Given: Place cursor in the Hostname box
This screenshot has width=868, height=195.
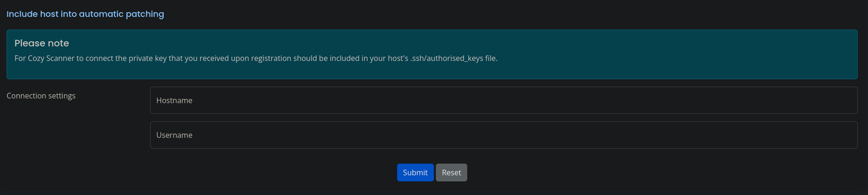Looking at the screenshot, I should coord(503,100).
